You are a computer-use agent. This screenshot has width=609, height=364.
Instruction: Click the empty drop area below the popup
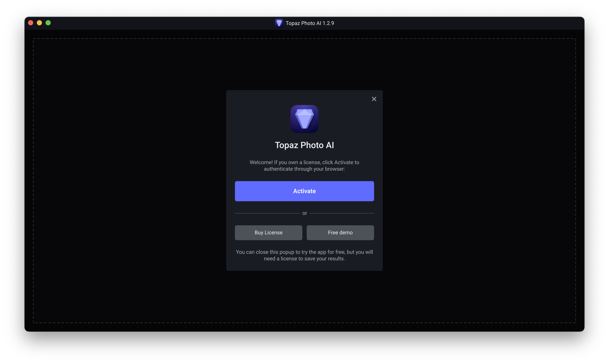point(304,297)
